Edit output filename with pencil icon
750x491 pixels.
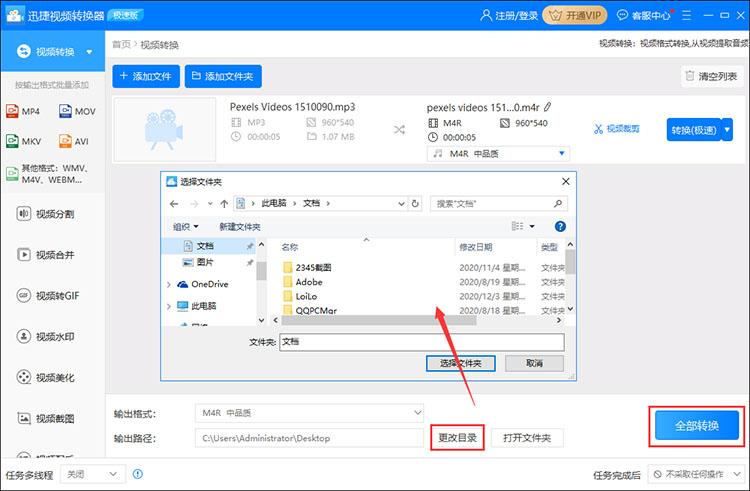pyautogui.click(x=548, y=107)
